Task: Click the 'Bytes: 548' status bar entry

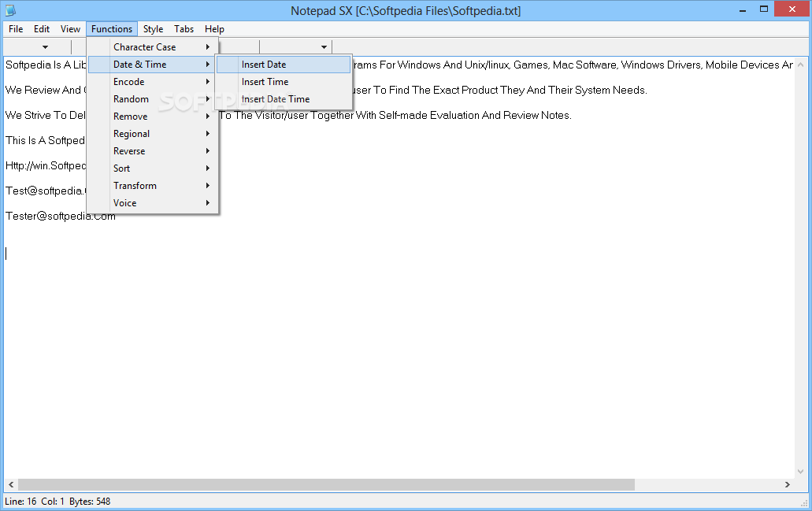Action: pos(90,502)
